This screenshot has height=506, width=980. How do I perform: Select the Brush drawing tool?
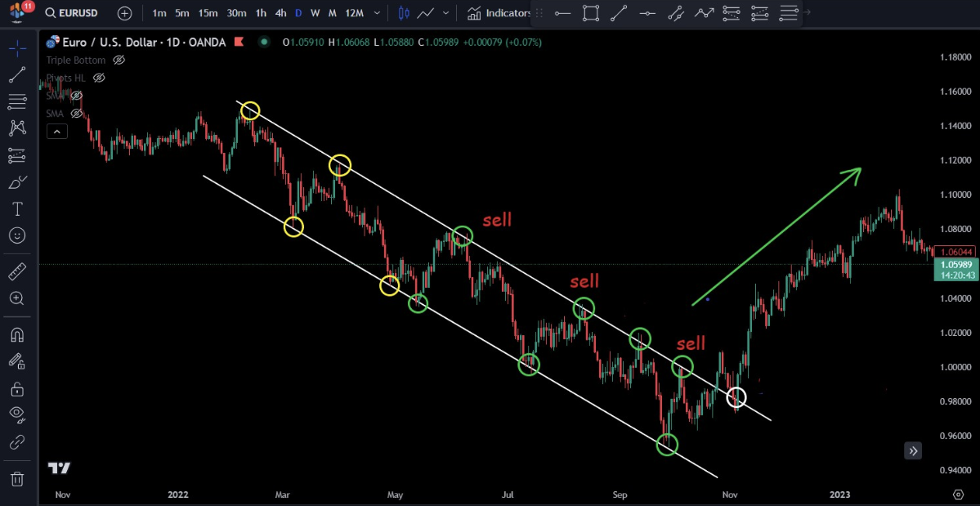pyautogui.click(x=16, y=182)
